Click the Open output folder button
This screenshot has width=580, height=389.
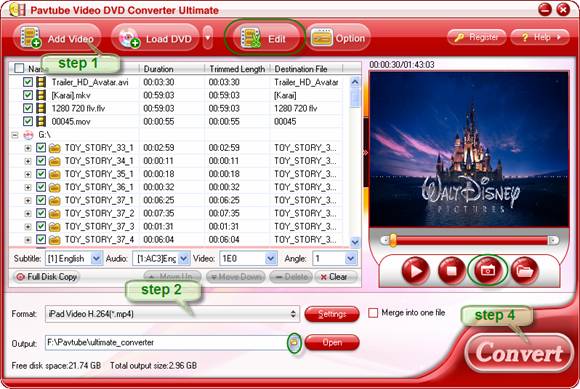(x=332, y=342)
